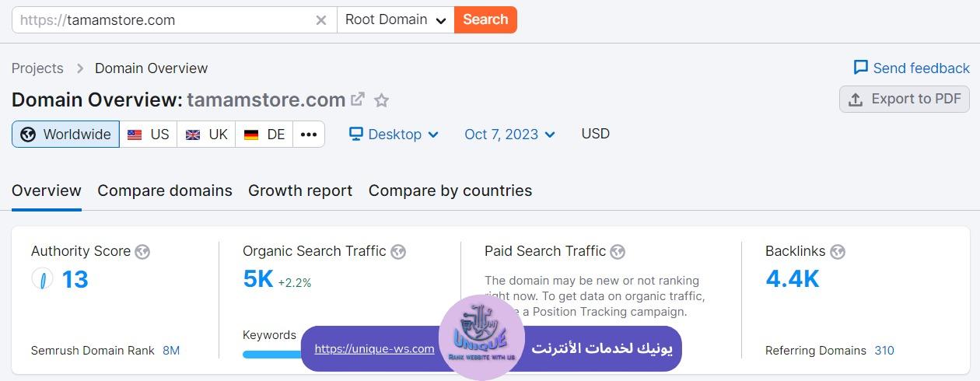Show more countries with ellipsis button
This screenshot has height=381, width=980.
309,135
